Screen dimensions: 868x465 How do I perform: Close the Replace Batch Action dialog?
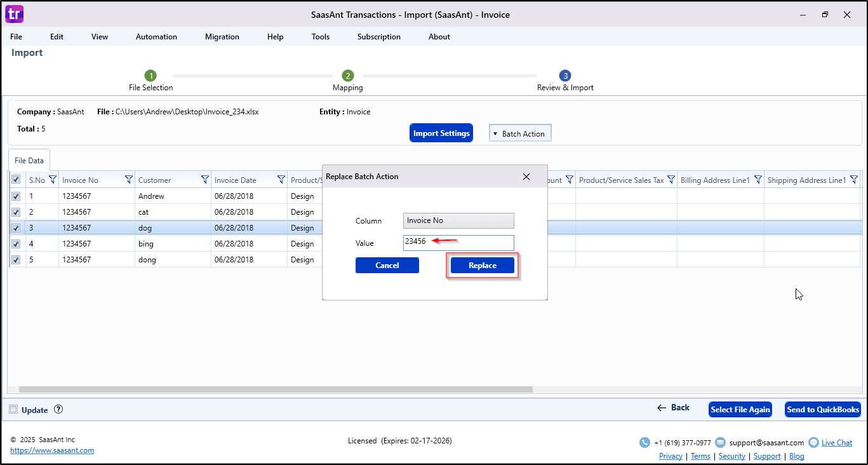(526, 177)
